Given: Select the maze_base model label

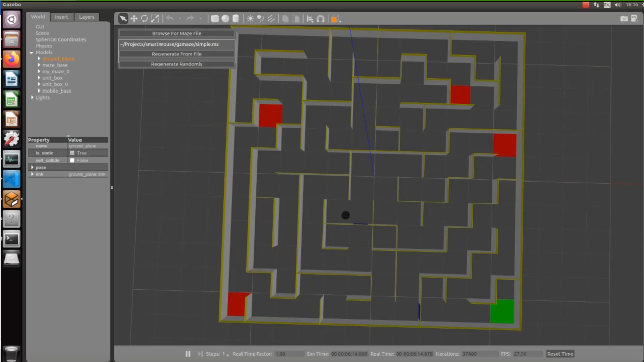Looking at the screenshot, I should (55, 65).
